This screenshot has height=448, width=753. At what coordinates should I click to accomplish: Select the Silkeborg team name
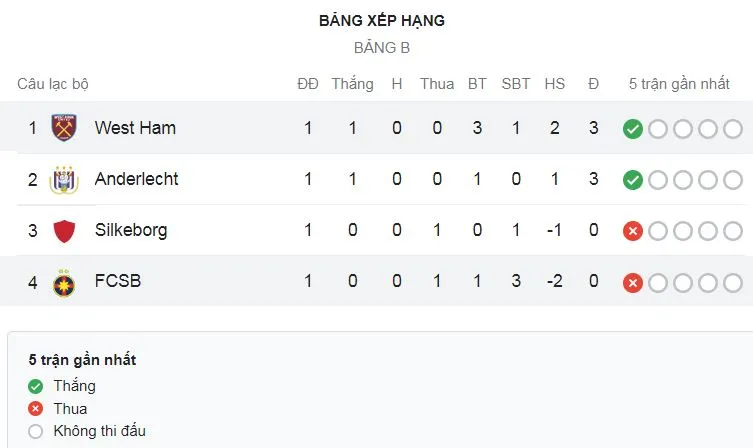(x=131, y=230)
